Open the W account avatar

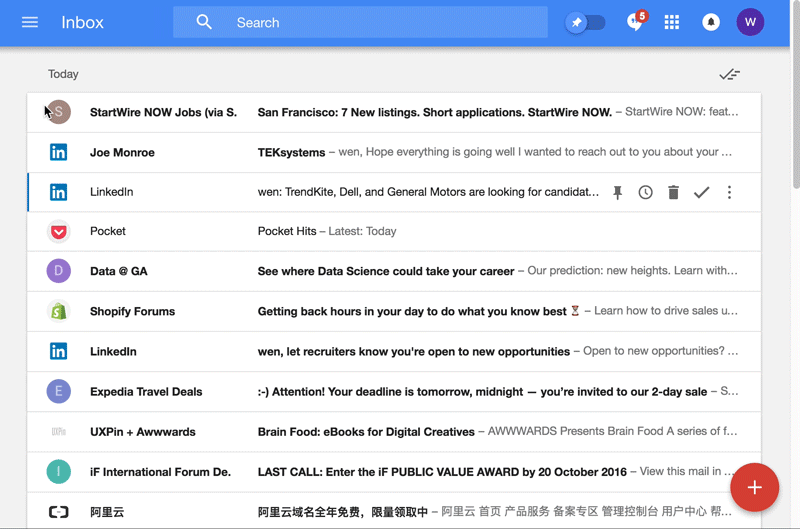tap(750, 22)
